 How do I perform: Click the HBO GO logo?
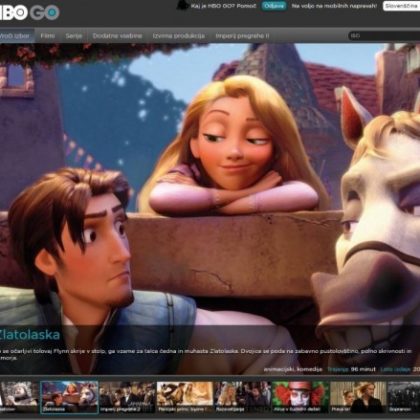coord(29,12)
